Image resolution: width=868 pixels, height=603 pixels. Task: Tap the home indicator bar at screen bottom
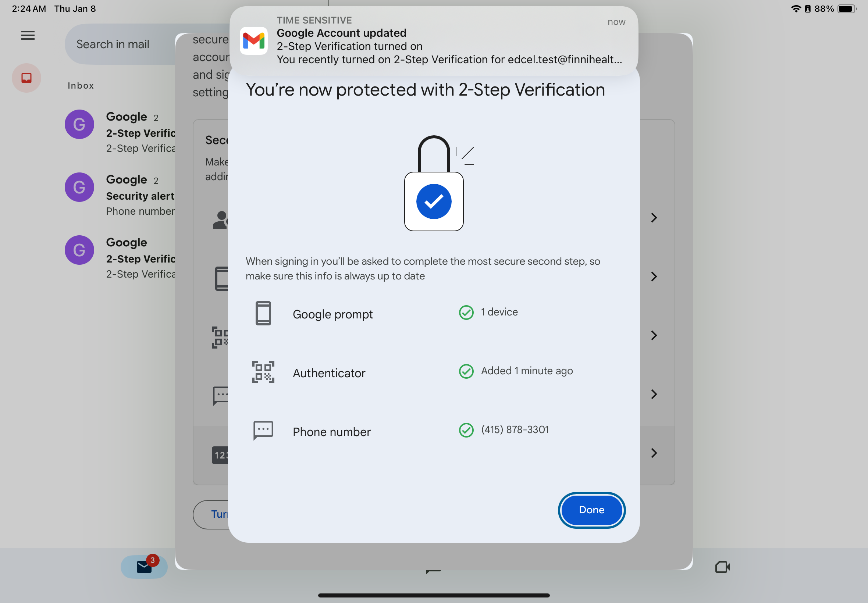(x=434, y=595)
